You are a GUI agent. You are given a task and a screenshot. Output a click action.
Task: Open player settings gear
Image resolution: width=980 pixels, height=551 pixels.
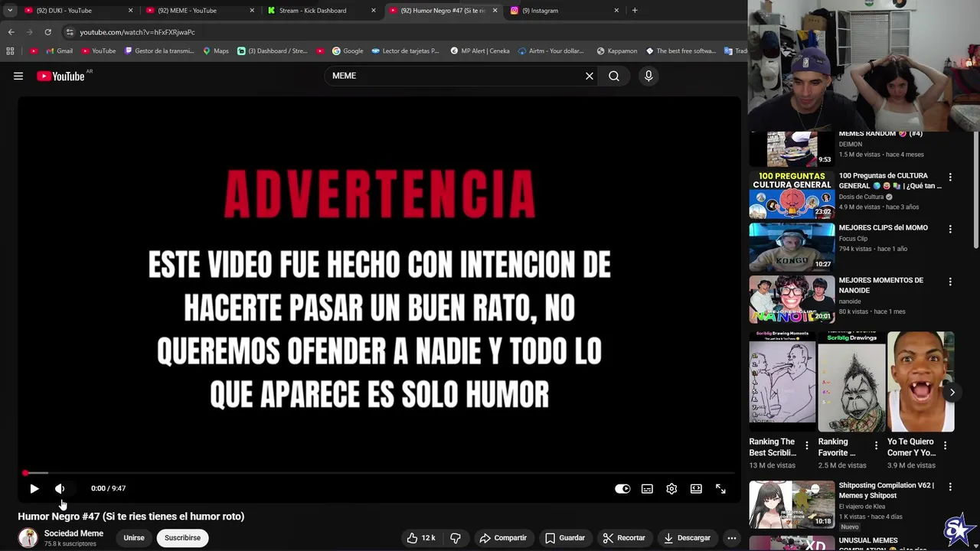[x=671, y=488]
